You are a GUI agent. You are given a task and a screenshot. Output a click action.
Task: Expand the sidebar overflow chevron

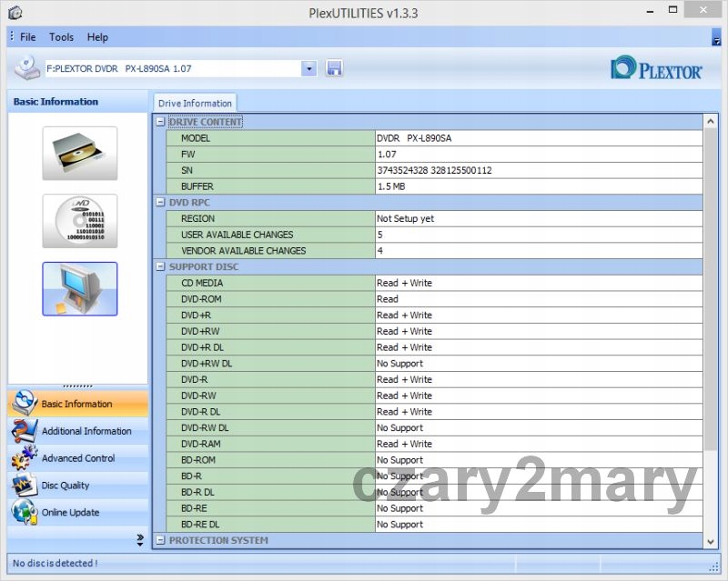tap(140, 540)
